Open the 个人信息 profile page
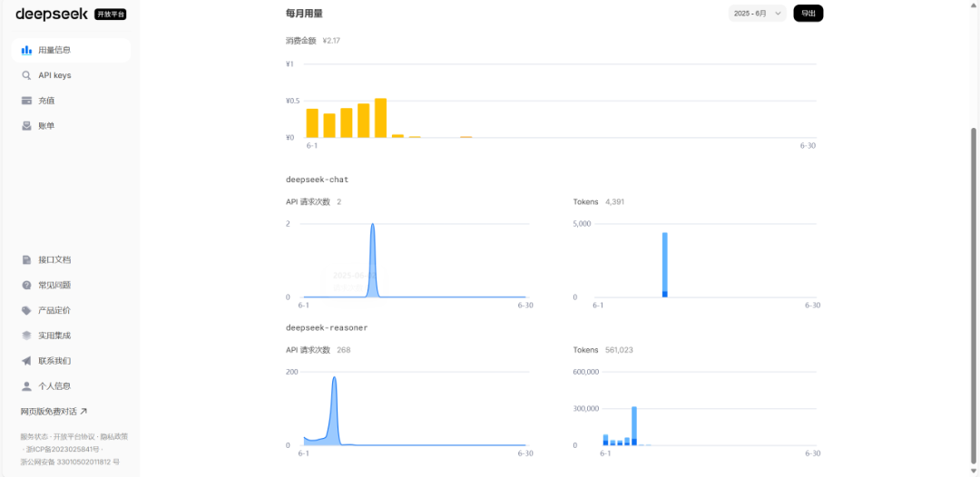The width and height of the screenshot is (980, 477). pos(71,386)
